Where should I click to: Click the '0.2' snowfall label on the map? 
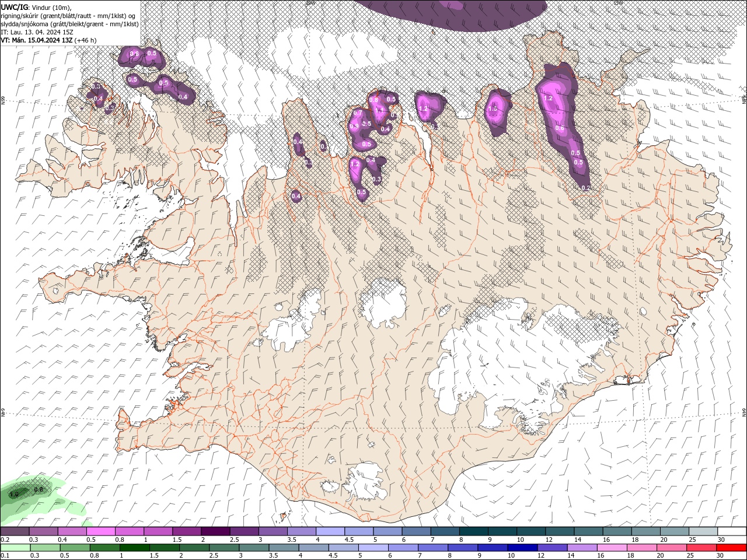(x=586, y=187)
